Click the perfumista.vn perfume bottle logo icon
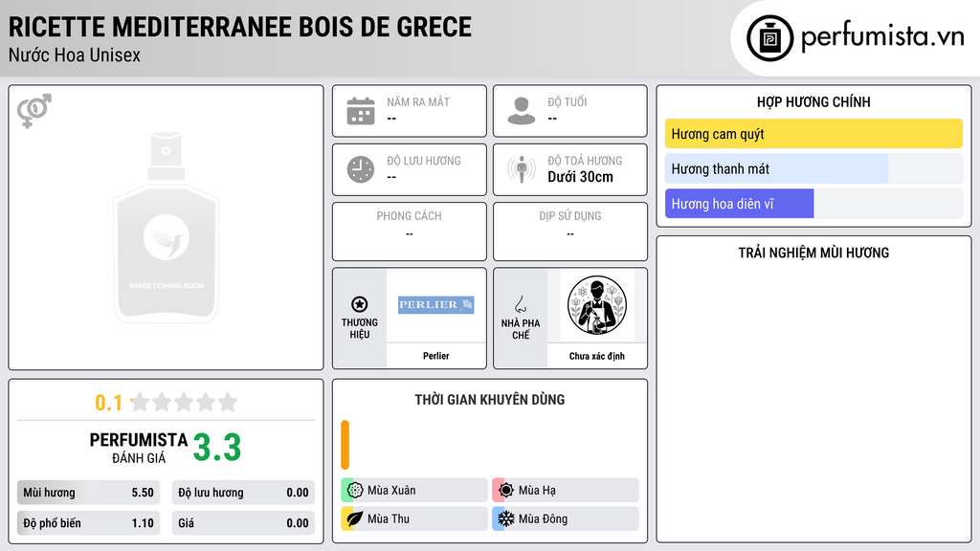Image resolution: width=980 pixels, height=551 pixels. tap(769, 38)
